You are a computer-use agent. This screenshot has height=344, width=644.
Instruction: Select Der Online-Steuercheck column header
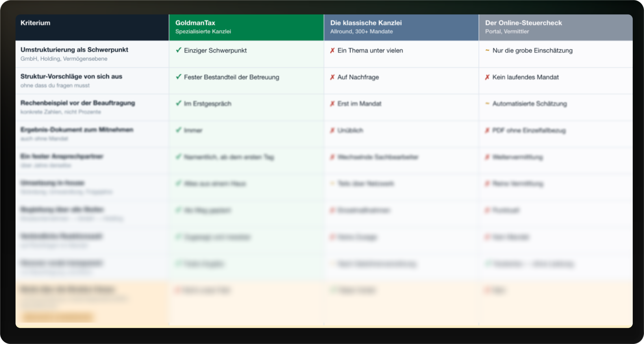(x=556, y=27)
